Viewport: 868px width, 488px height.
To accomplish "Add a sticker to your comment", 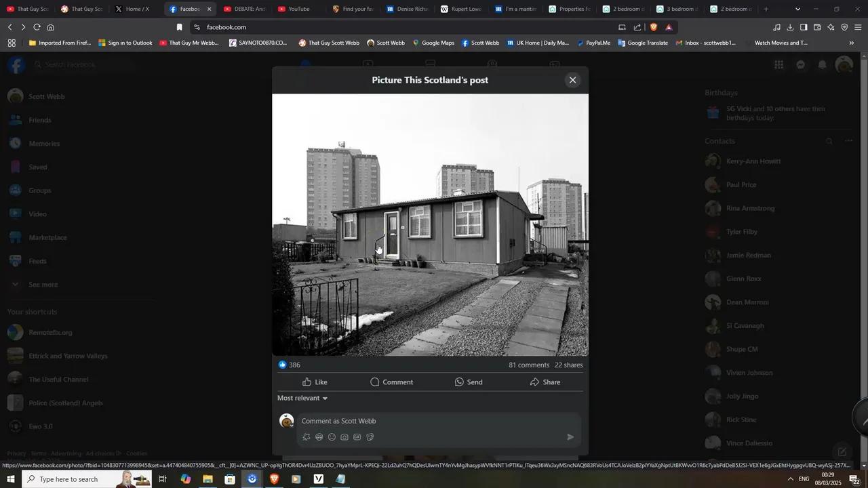I will [x=370, y=436].
